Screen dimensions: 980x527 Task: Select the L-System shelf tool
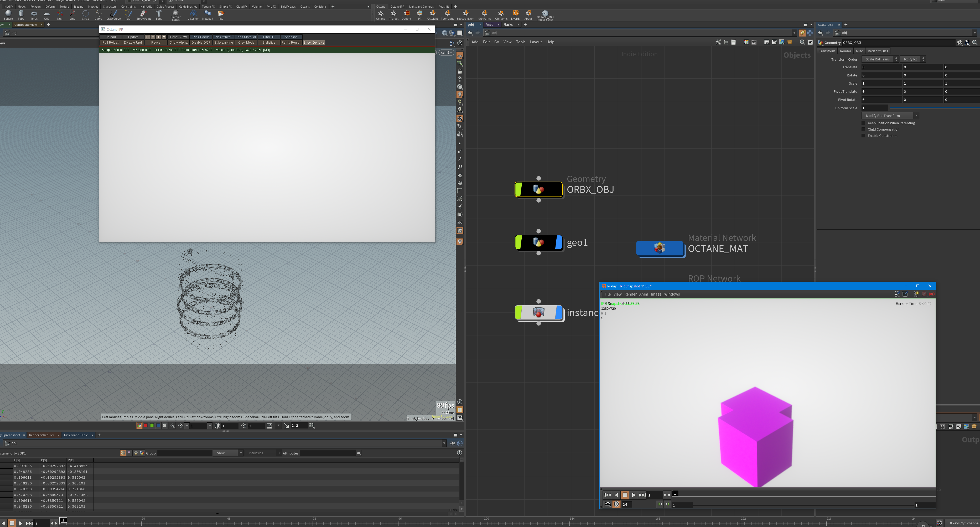tap(193, 15)
